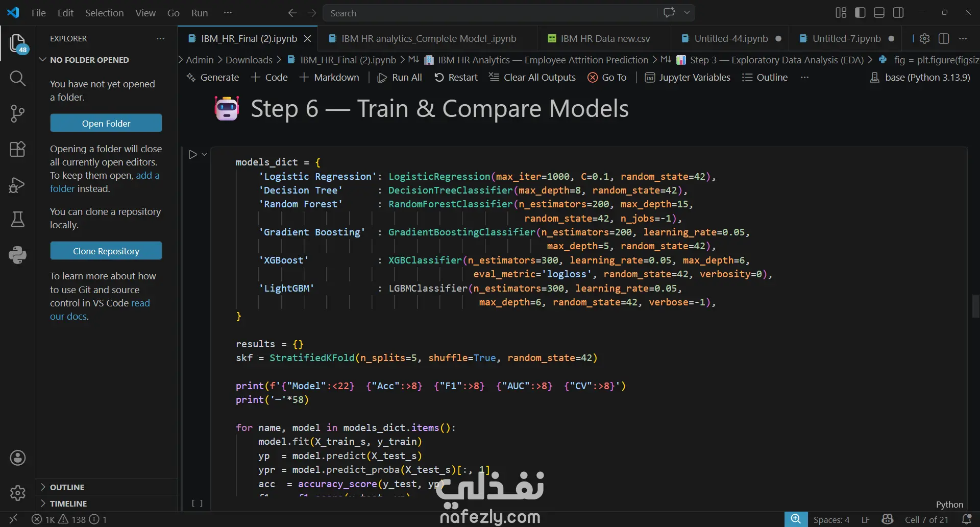Restart the notebook kernel

pos(456,78)
